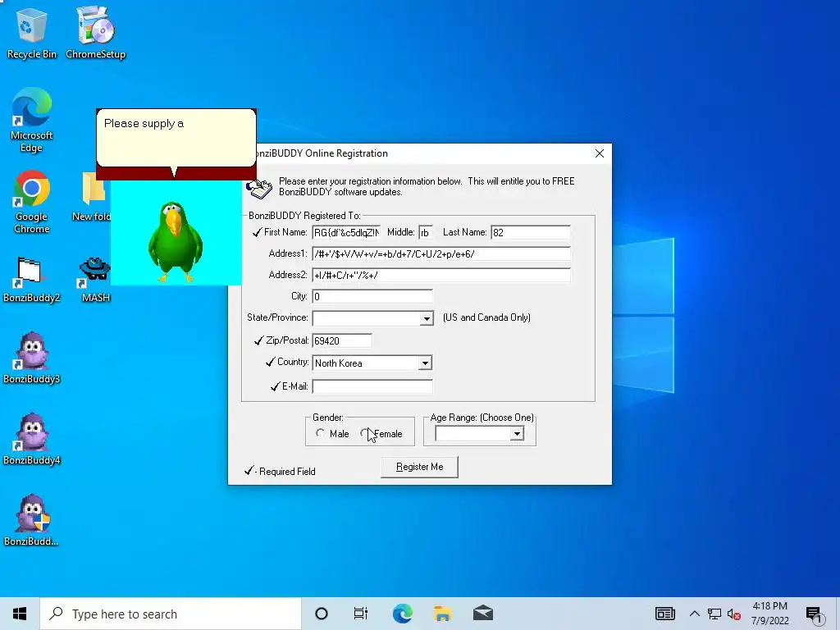The height and width of the screenshot is (630, 840).
Task: Open Edge from the taskbar
Action: [402, 614]
